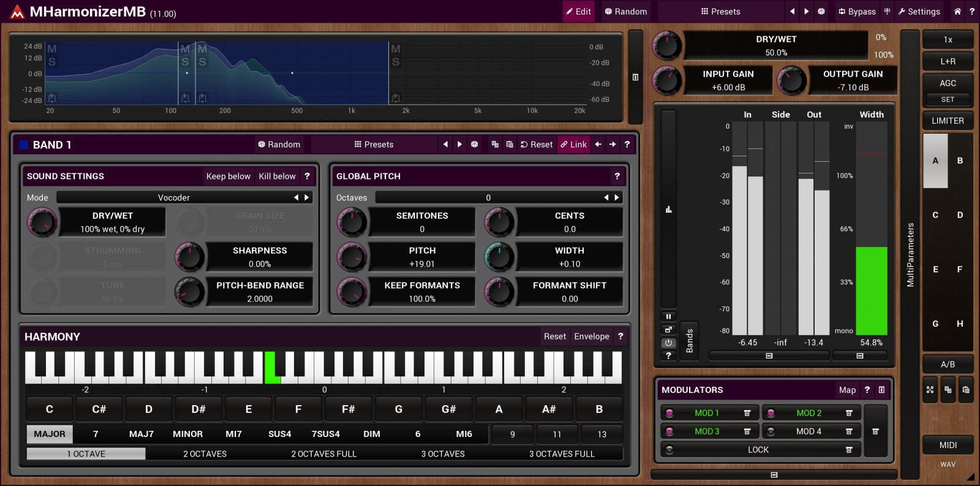The width and height of the screenshot is (980, 486).
Task: Enable MOD 4 power toggle
Action: click(771, 431)
